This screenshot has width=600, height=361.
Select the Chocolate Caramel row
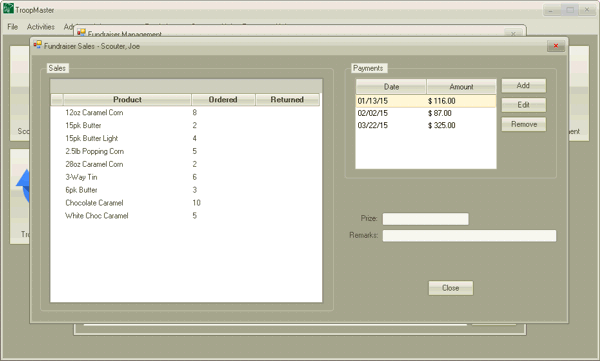coord(186,203)
